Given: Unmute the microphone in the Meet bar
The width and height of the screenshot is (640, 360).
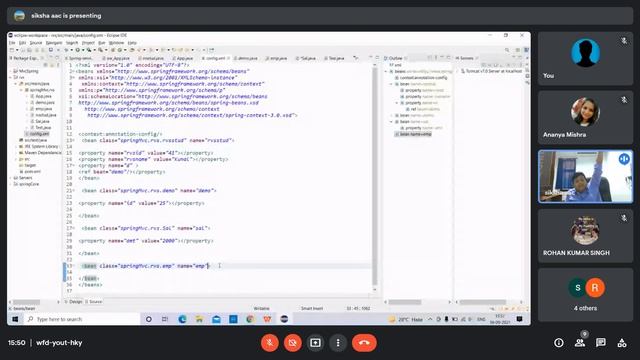Looking at the screenshot, I should coord(270,343).
